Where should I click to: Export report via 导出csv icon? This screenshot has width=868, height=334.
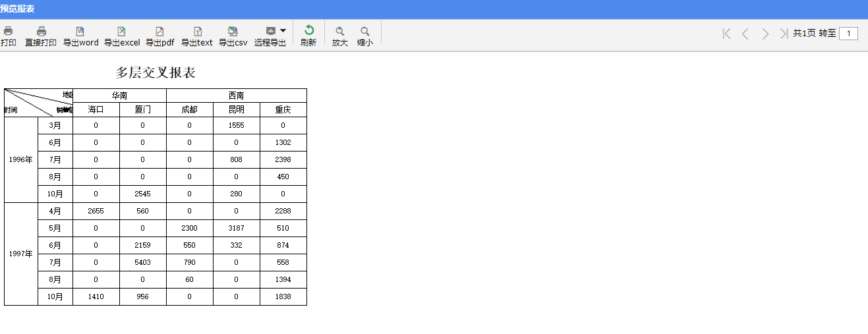pyautogui.click(x=233, y=31)
